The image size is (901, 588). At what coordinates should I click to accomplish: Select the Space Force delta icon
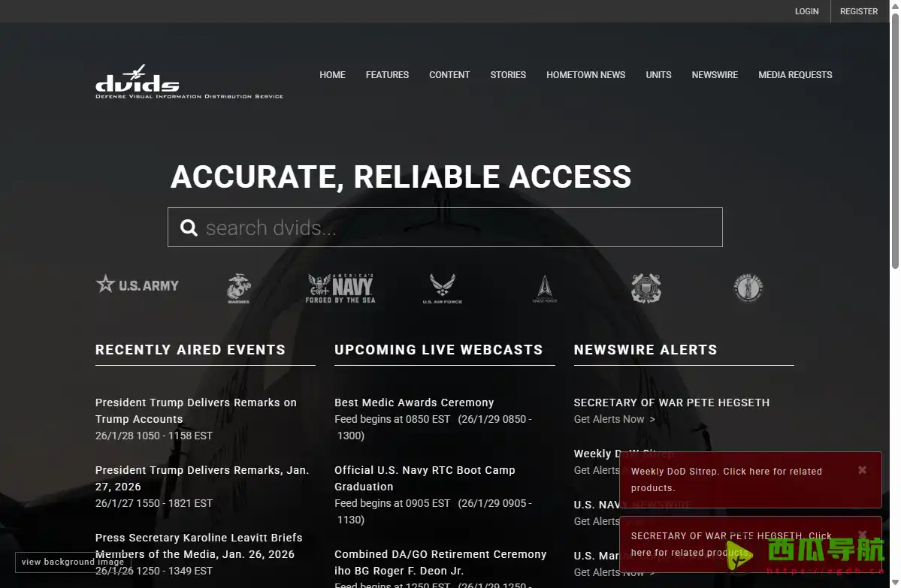[544, 288]
